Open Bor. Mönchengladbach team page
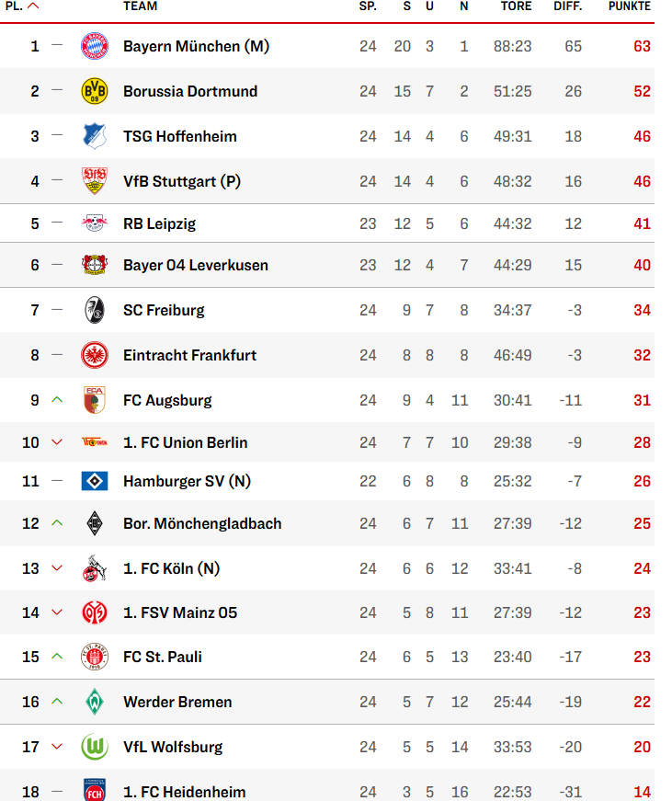672x801 pixels. coord(202,523)
